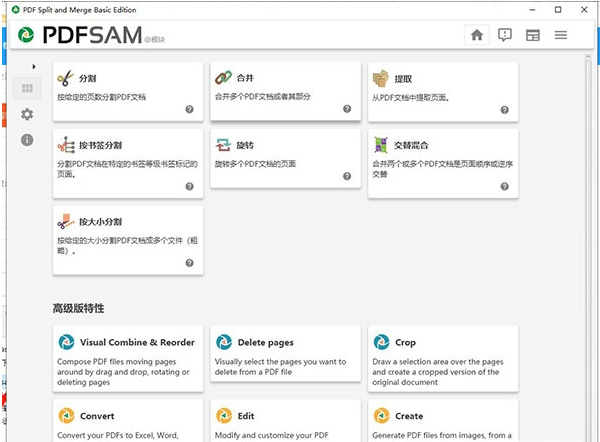Click the home icon in header
This screenshot has height=442, width=600.
click(x=477, y=35)
